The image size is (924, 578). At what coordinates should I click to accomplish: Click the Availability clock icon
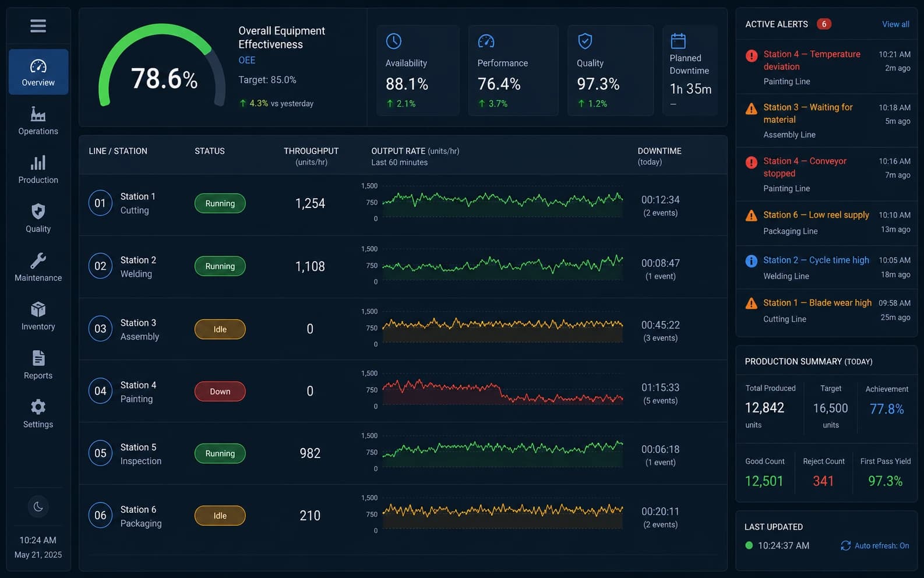(x=394, y=41)
